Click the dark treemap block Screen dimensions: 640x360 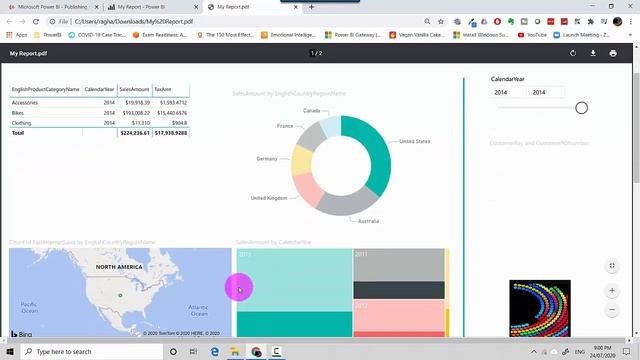point(399,290)
